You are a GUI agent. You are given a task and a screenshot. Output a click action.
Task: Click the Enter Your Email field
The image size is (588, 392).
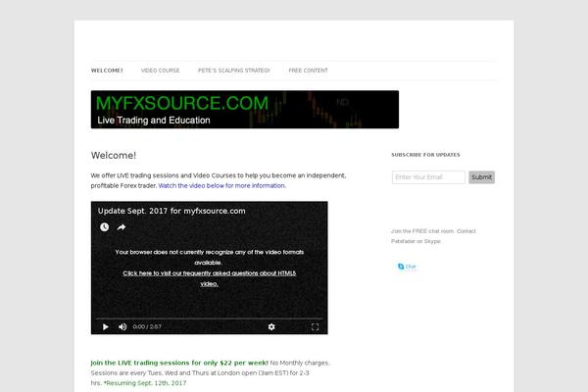pyautogui.click(x=428, y=177)
